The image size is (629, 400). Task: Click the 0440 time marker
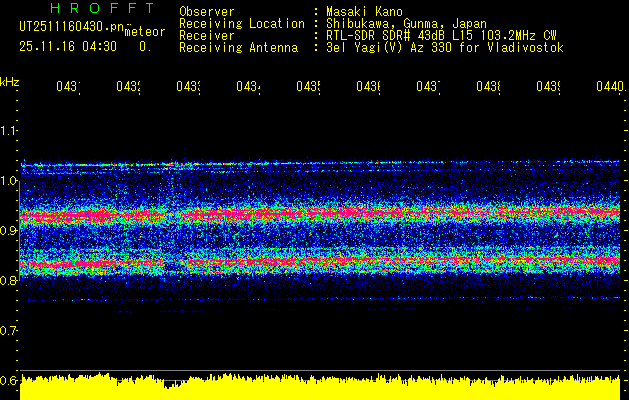(611, 87)
